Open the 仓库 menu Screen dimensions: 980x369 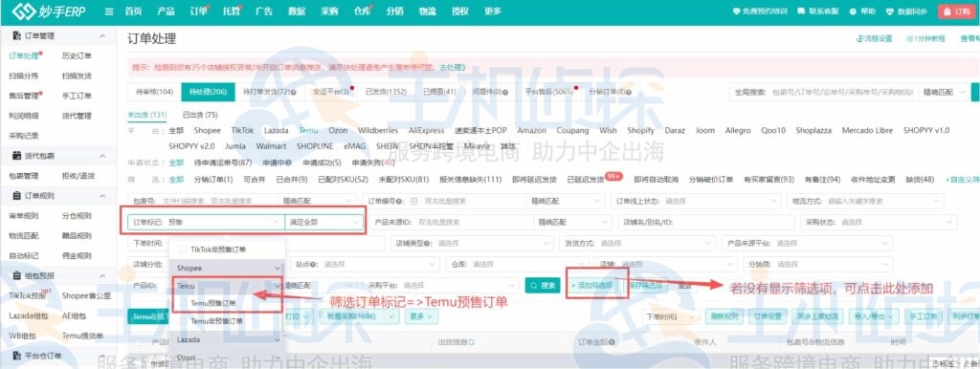tap(363, 11)
